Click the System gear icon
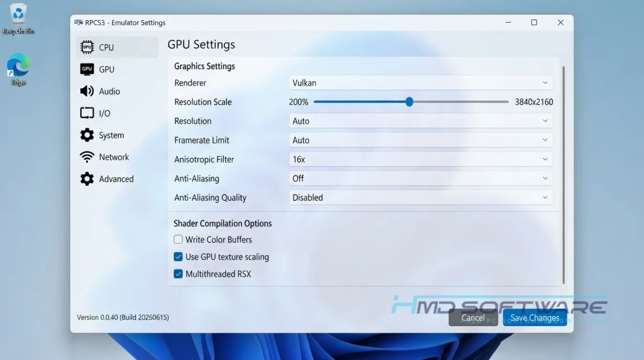This screenshot has width=644, height=360. point(87,135)
